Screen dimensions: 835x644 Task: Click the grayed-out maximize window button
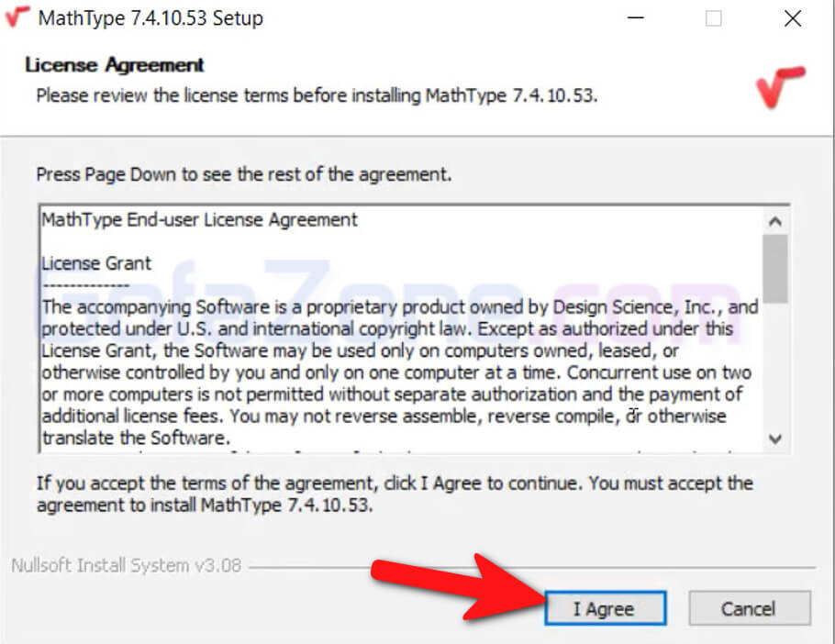(714, 19)
